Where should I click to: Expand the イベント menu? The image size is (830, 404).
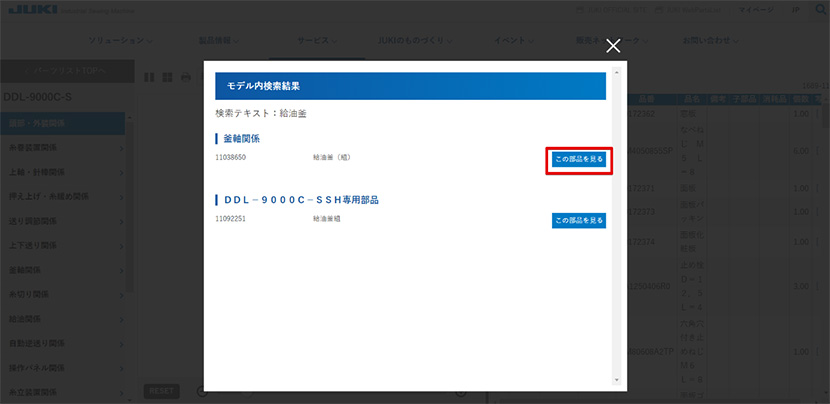[x=513, y=40]
